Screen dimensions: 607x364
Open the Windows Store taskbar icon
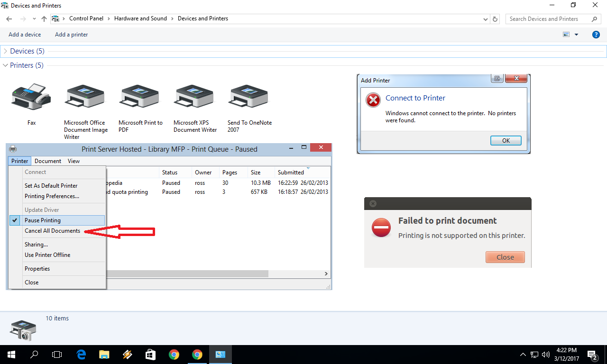(150, 354)
